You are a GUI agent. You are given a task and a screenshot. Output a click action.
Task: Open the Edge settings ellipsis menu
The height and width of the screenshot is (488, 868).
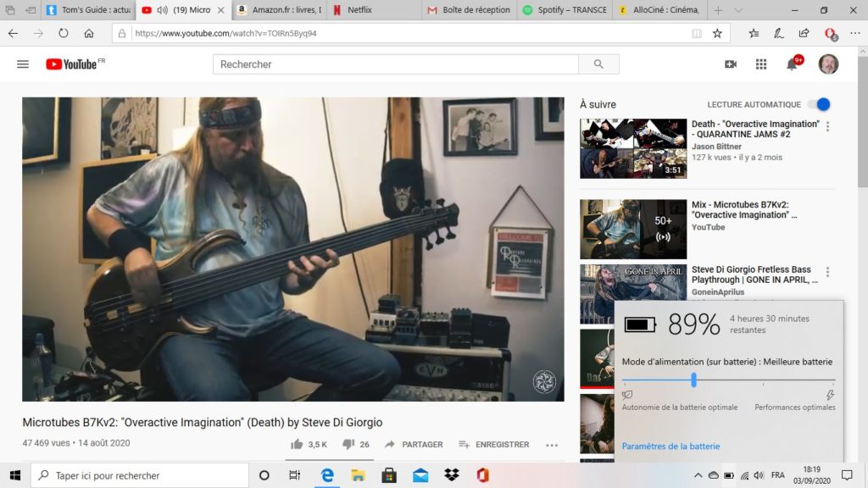(x=854, y=33)
